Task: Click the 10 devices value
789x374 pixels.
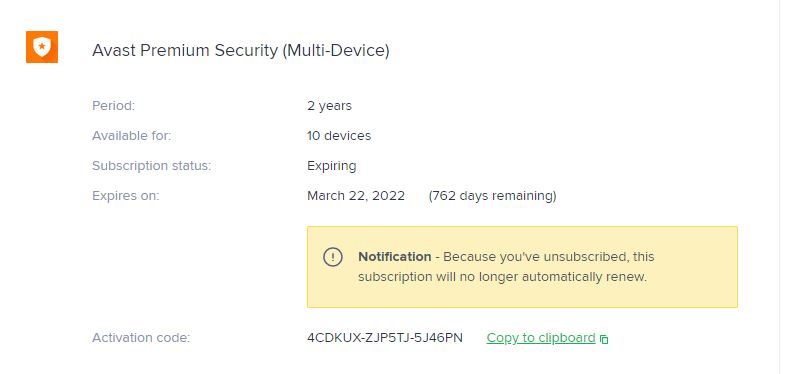Action: [339, 136]
